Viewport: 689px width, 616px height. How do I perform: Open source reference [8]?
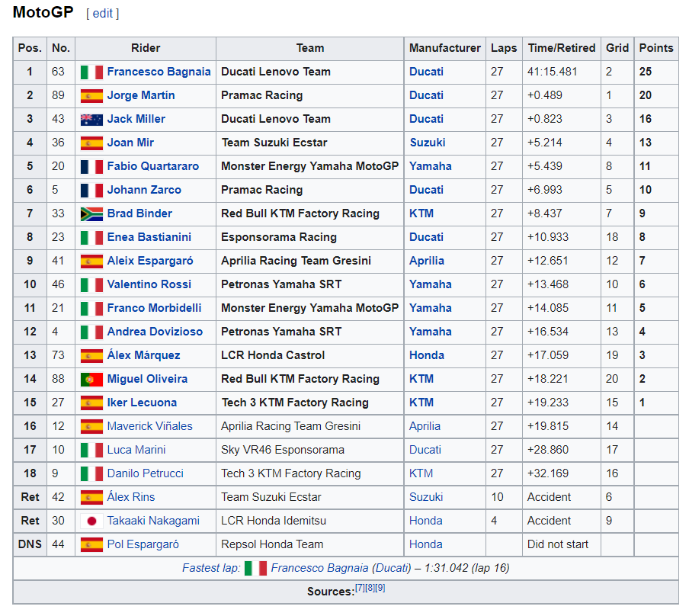click(370, 588)
